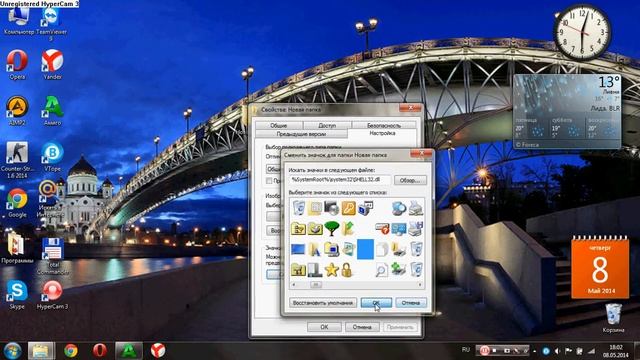
Task: Open Skype desktop shortcut
Action: [x=17, y=294]
